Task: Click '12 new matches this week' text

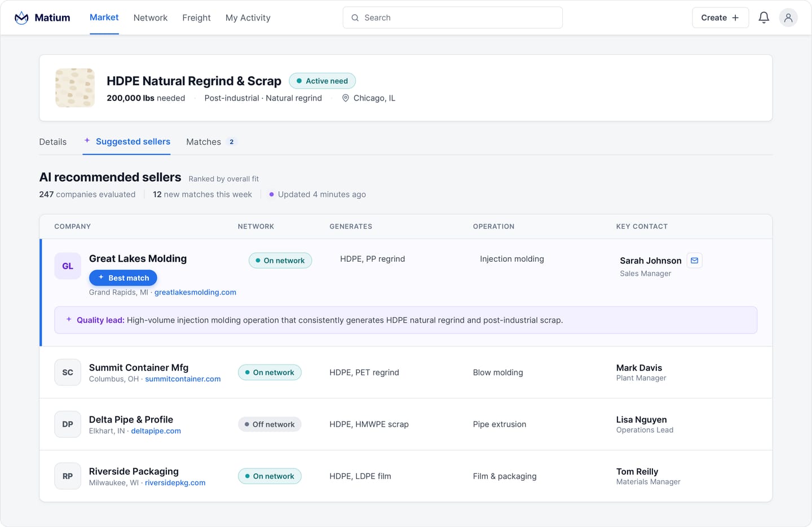Action: tap(202, 195)
